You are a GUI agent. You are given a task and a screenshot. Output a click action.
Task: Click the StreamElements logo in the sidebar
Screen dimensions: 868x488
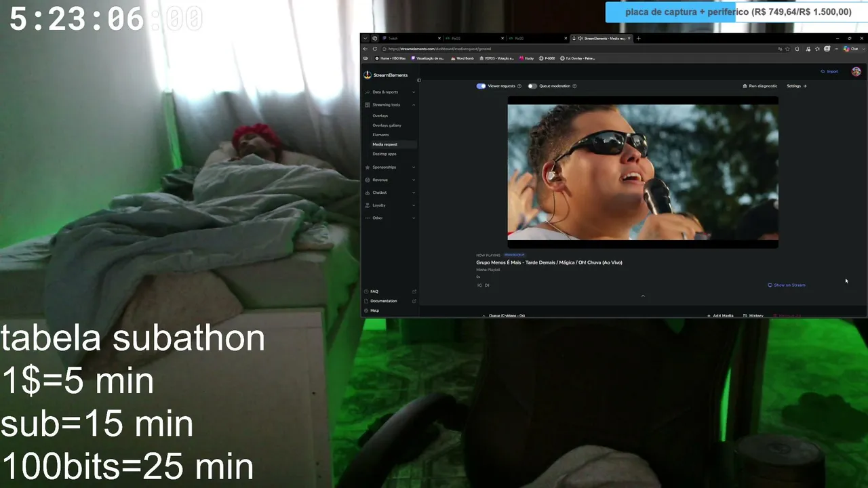[386, 75]
